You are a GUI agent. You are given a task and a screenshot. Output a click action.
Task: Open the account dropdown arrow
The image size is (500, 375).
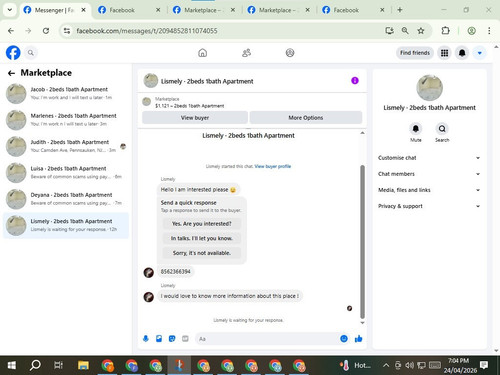click(480, 53)
